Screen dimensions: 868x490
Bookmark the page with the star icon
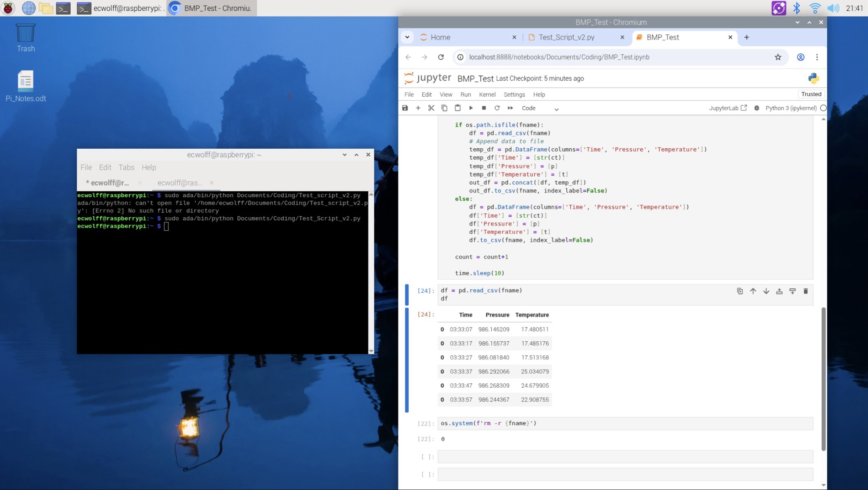pyautogui.click(x=778, y=57)
